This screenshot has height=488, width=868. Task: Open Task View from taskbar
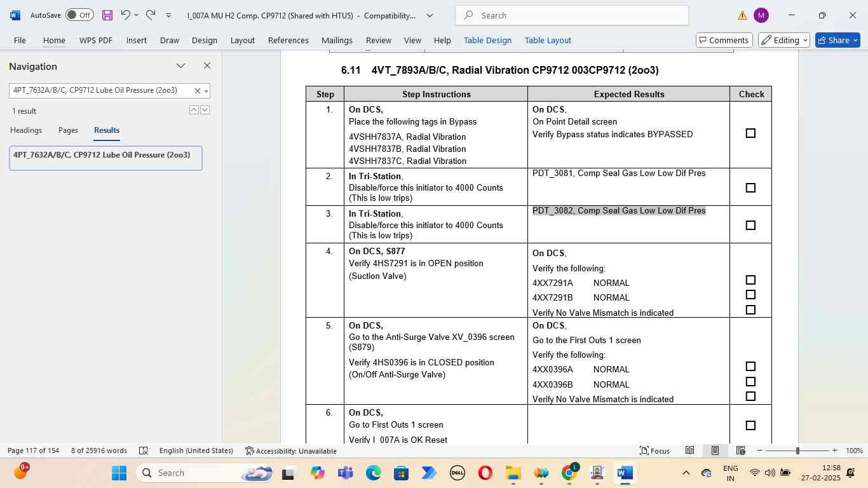pos(289,473)
